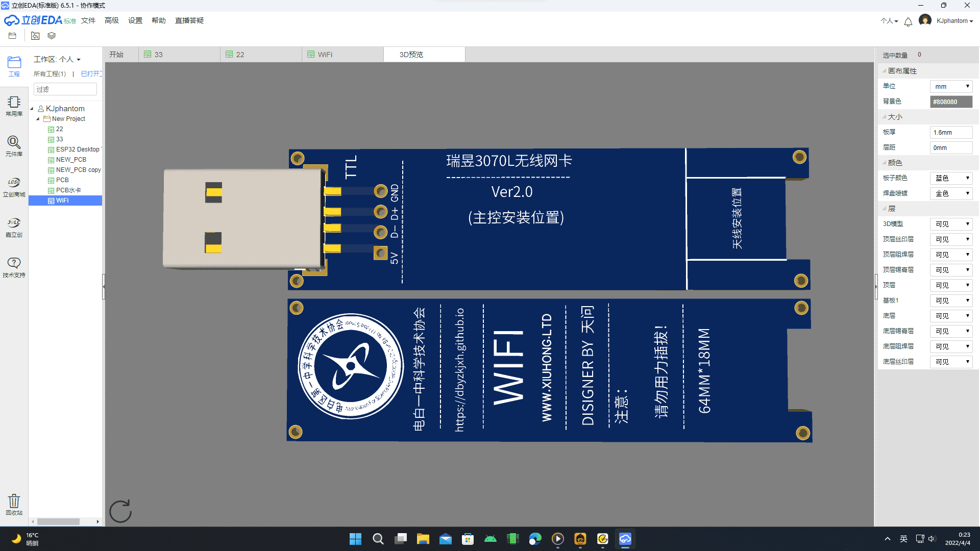980x551 pixels.
Task: Click the user avatar picture
Action: [x=925, y=20]
